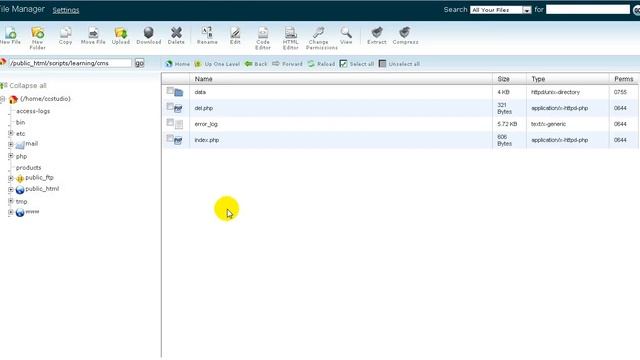
Task: Tick the checkbox for del.php
Action: pyautogui.click(x=170, y=107)
